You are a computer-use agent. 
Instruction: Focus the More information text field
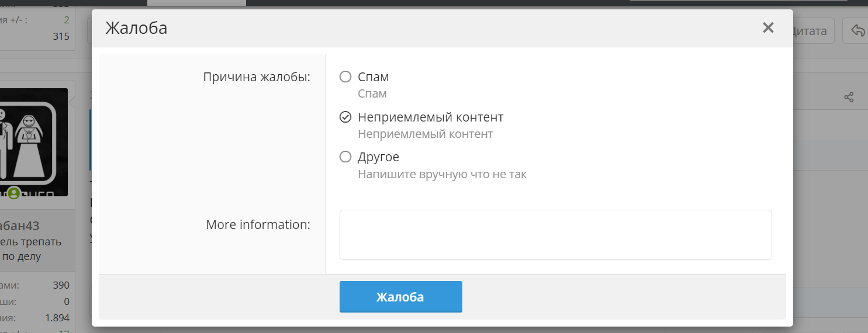556,235
